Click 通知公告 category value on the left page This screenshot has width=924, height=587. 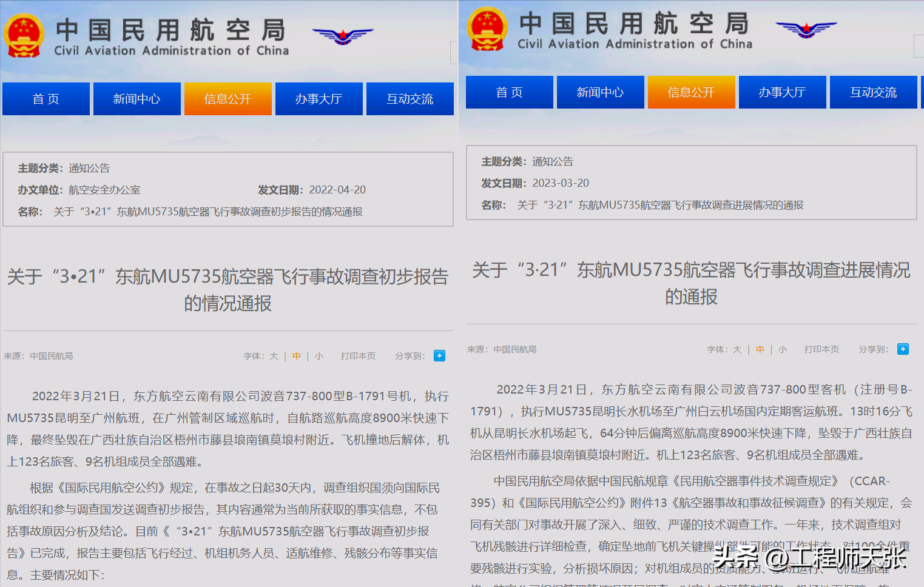[89, 169]
